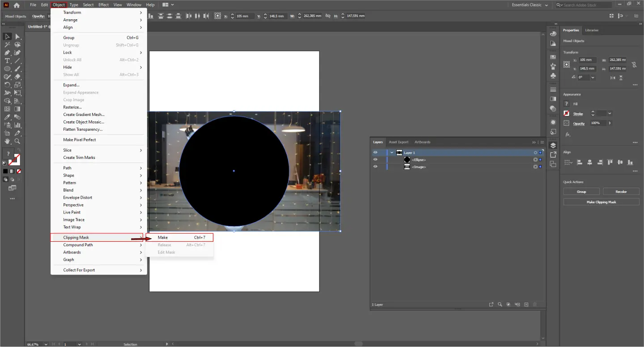This screenshot has height=347, width=644.
Task: Click the Home icon in the top bar
Action: click(x=17, y=5)
